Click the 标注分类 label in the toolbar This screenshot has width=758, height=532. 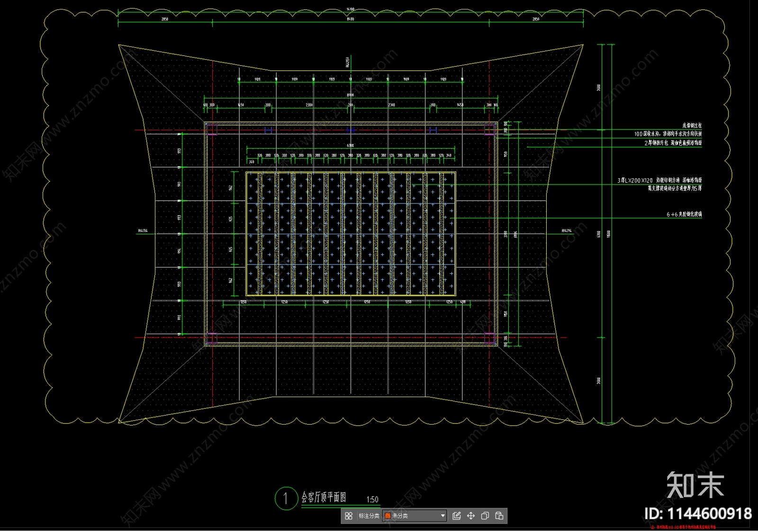coord(369,516)
